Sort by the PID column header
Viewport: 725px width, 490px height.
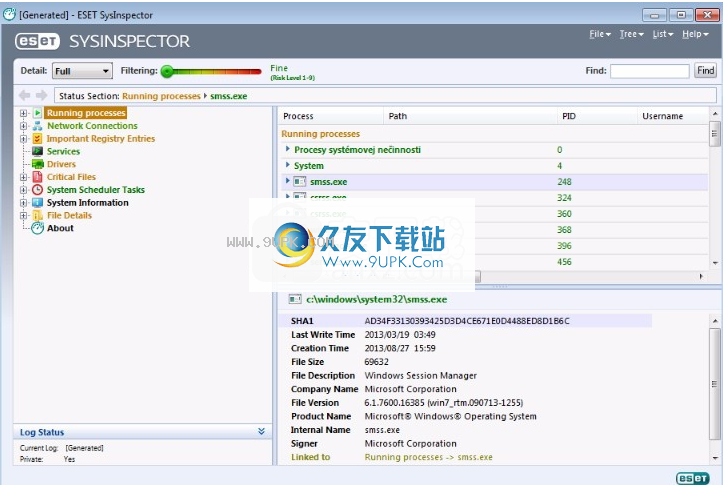(x=596, y=116)
